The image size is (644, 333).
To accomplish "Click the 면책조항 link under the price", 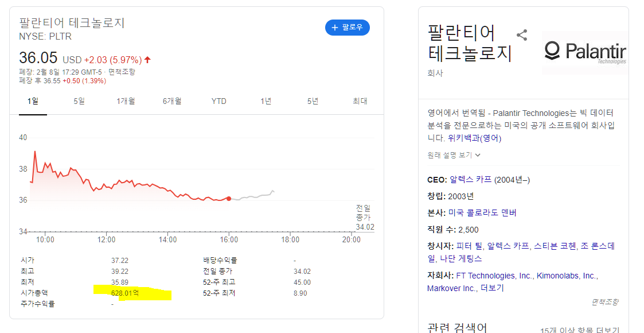I will point(122,72).
